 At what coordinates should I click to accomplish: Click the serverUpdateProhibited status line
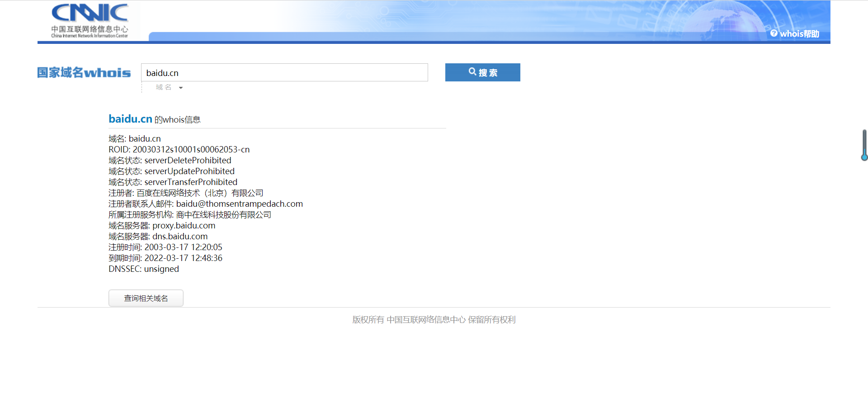(x=171, y=171)
